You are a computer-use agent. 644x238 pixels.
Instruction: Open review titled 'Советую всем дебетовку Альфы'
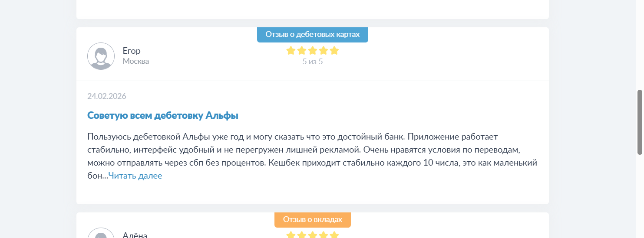pos(163,116)
